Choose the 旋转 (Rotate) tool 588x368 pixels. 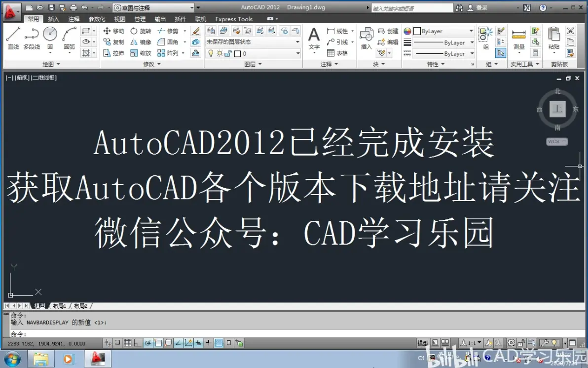pos(141,31)
